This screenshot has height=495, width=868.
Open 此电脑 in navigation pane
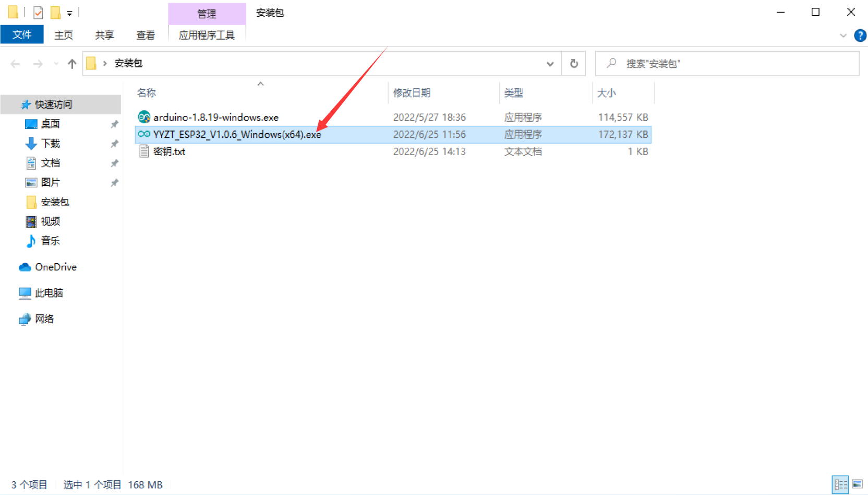(x=49, y=293)
